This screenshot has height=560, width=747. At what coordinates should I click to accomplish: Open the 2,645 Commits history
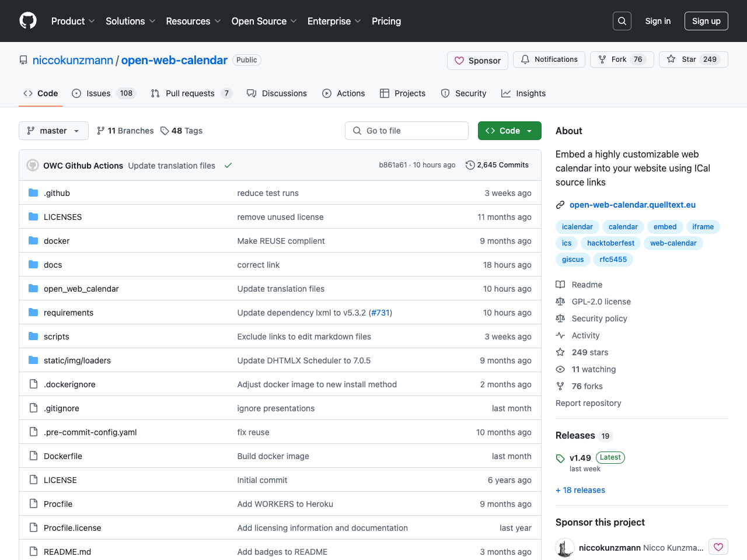(497, 165)
